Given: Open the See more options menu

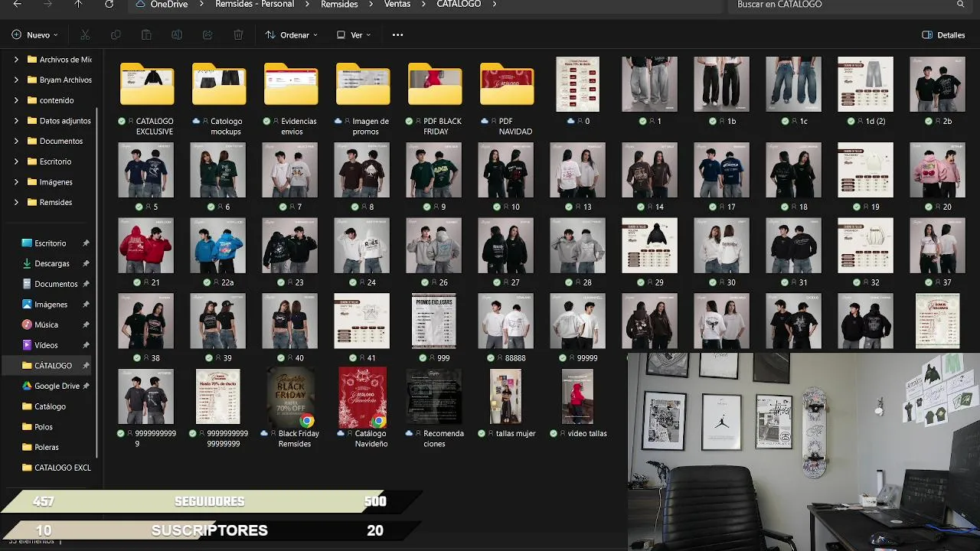Looking at the screenshot, I should [397, 35].
